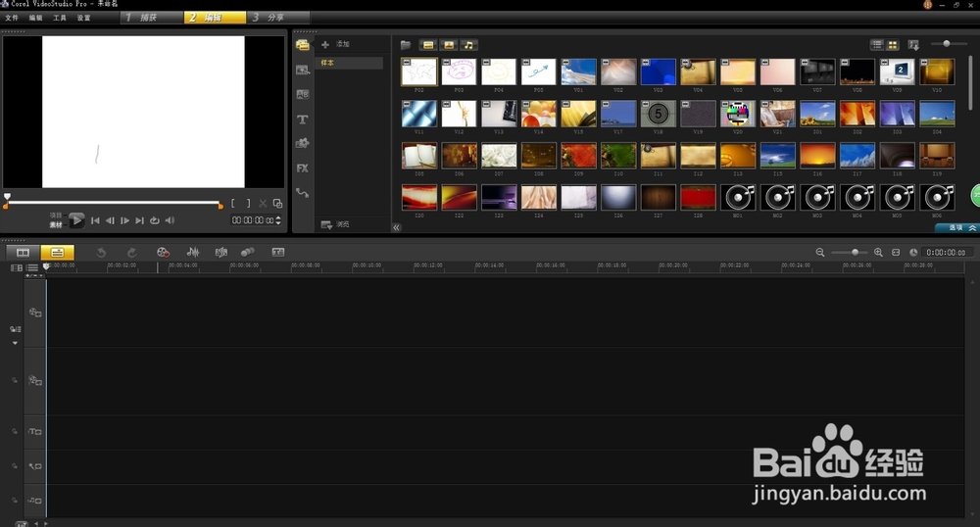Click the sort clips icon in library
The width and height of the screenshot is (980, 527).
point(913,45)
